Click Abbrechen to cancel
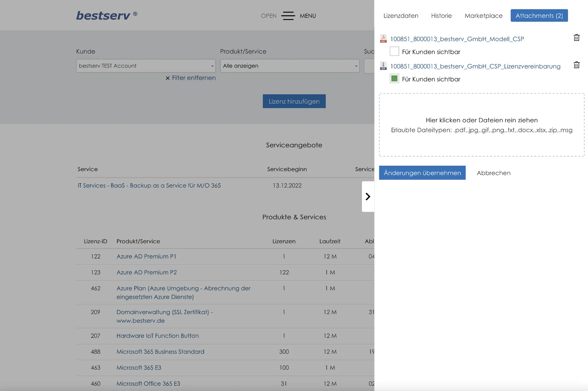 493,173
